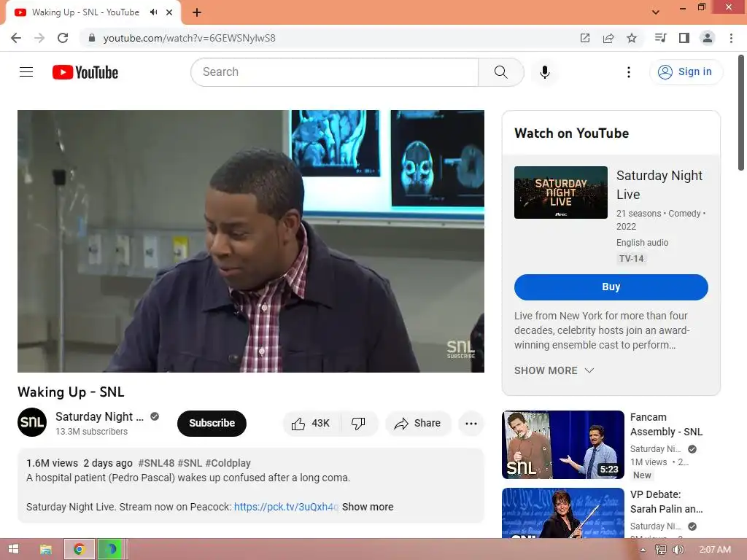Play Fancam Assembly - SNL thumbnail
Viewport: 747px width, 560px height.
tap(562, 445)
